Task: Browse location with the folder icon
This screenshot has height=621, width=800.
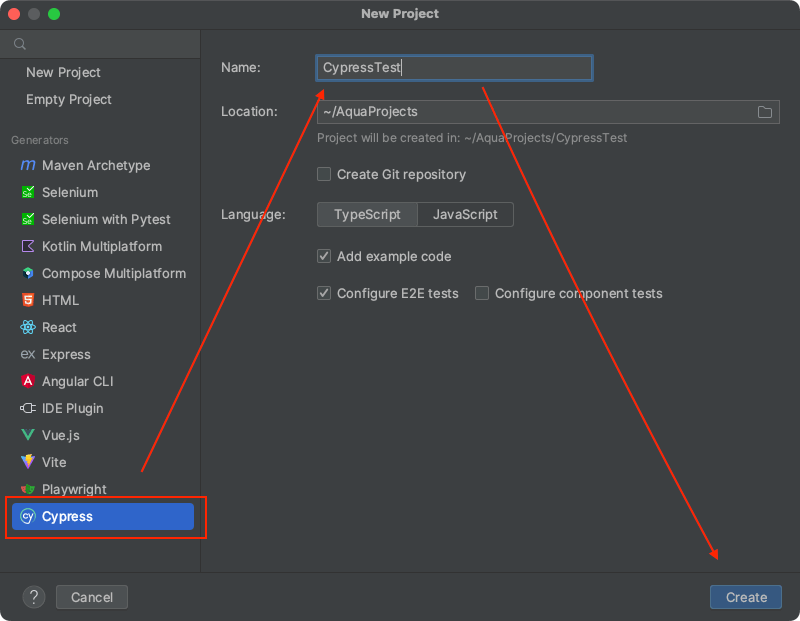Action: (x=764, y=112)
